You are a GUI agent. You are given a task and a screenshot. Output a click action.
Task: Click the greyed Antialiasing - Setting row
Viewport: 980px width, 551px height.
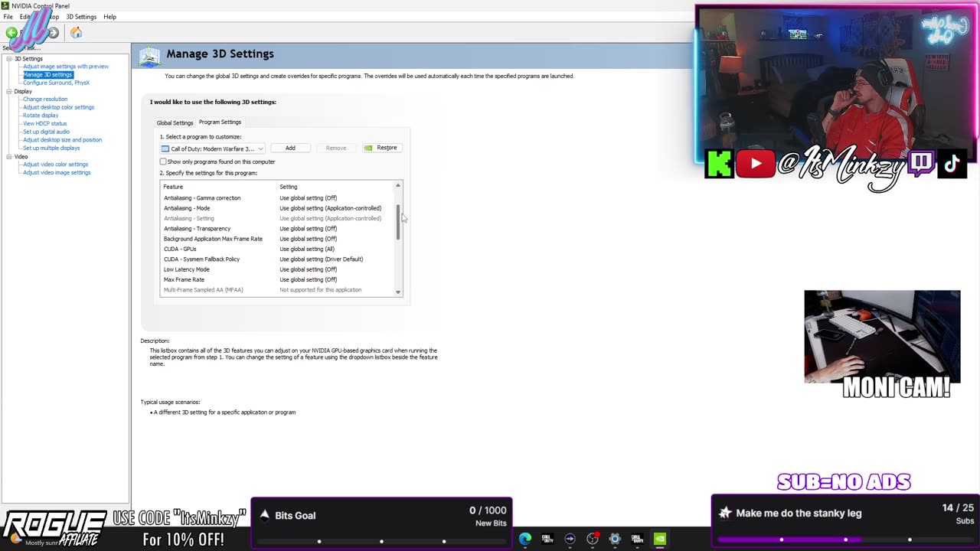(277, 218)
